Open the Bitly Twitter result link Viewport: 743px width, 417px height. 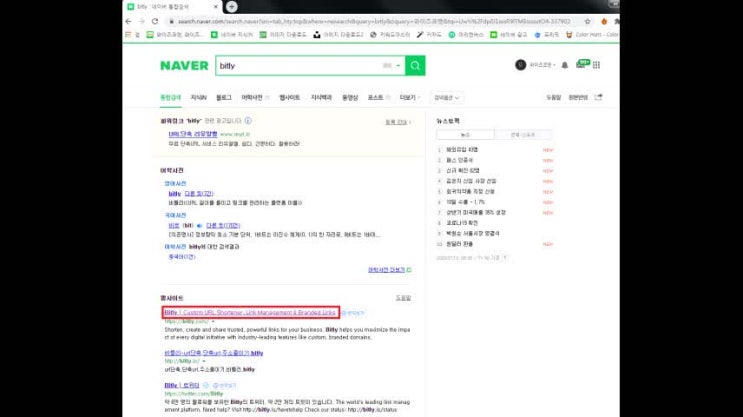pyautogui.click(x=182, y=385)
